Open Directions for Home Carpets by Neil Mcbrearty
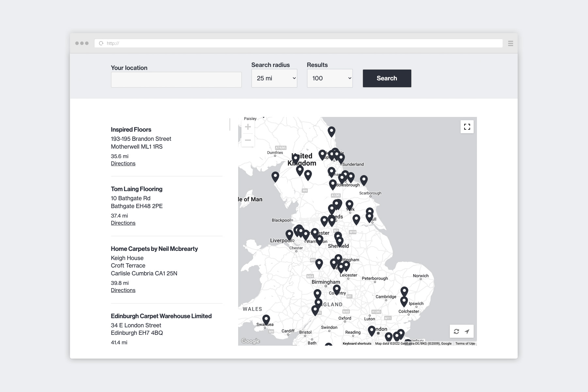588x392 pixels. [123, 290]
